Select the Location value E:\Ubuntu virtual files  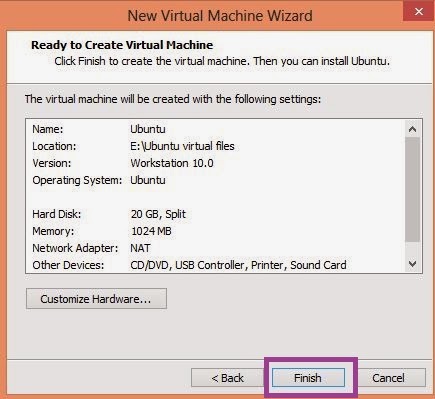(182, 146)
